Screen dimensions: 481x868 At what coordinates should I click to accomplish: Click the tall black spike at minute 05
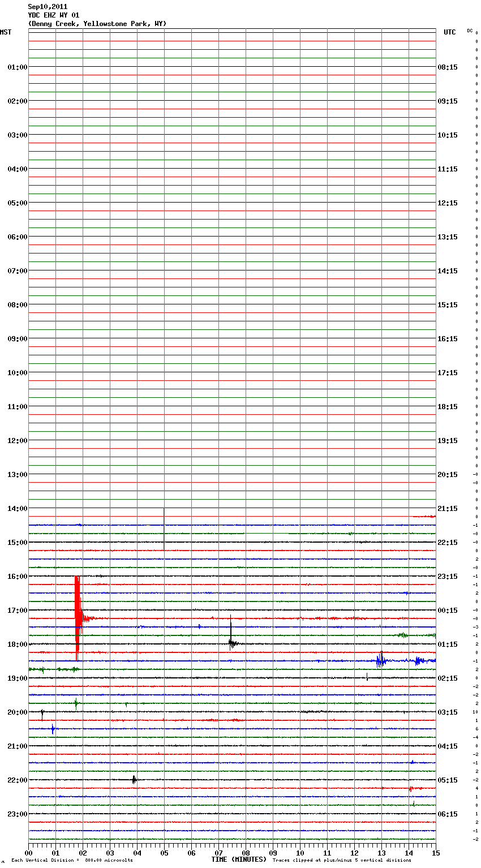coord(164,529)
